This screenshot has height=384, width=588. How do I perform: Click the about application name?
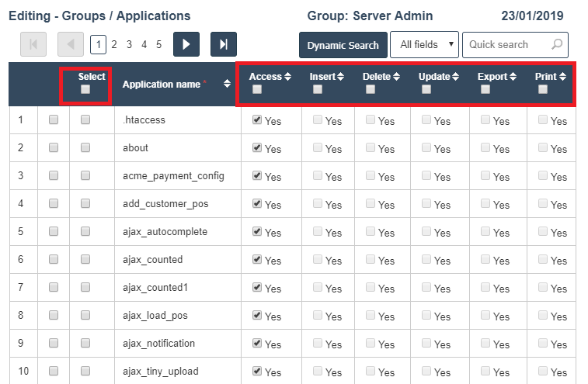tap(135, 148)
